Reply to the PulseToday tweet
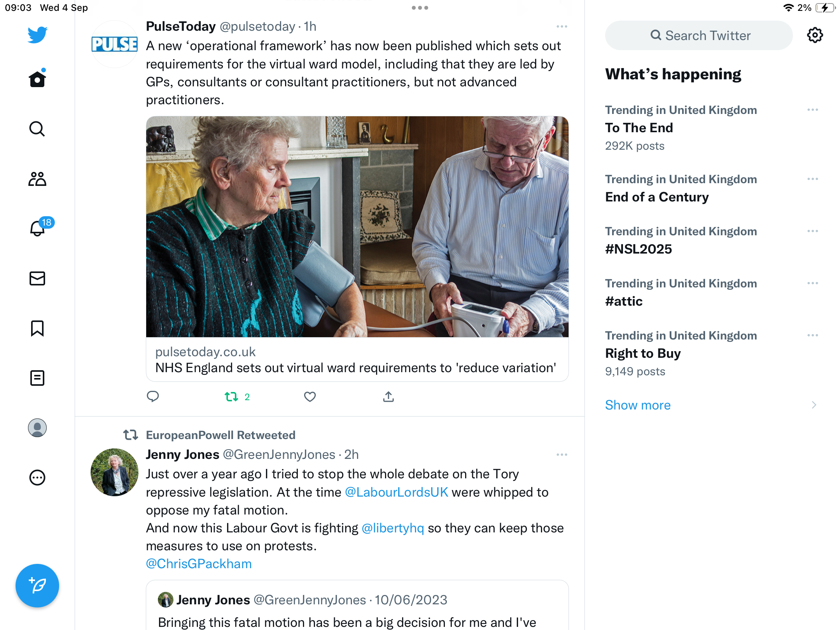 pos(153,397)
